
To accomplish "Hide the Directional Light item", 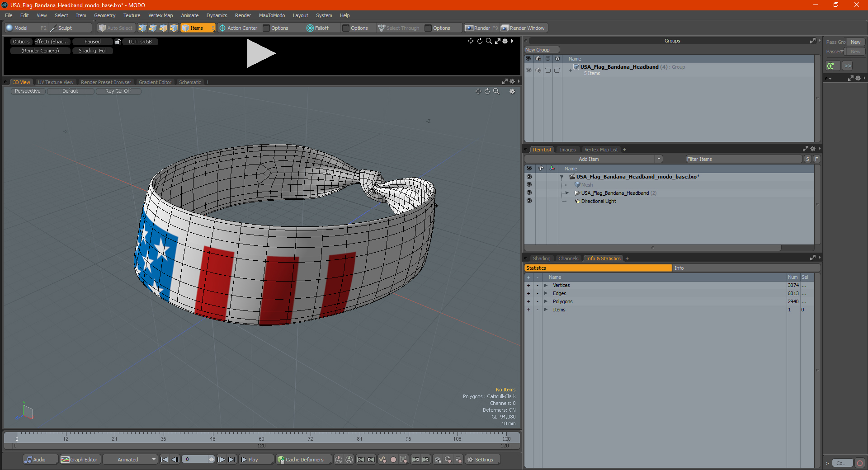I will point(529,201).
